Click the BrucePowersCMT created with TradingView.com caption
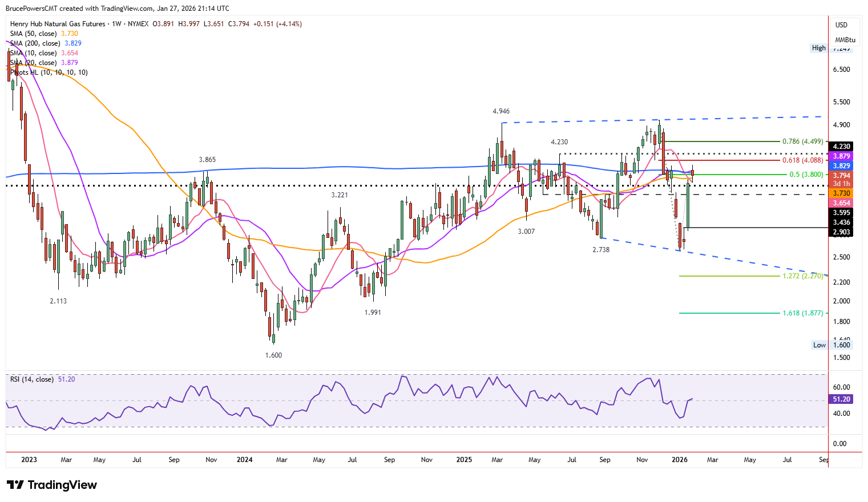Image resolution: width=868 pixels, height=502 pixels. tap(118, 9)
